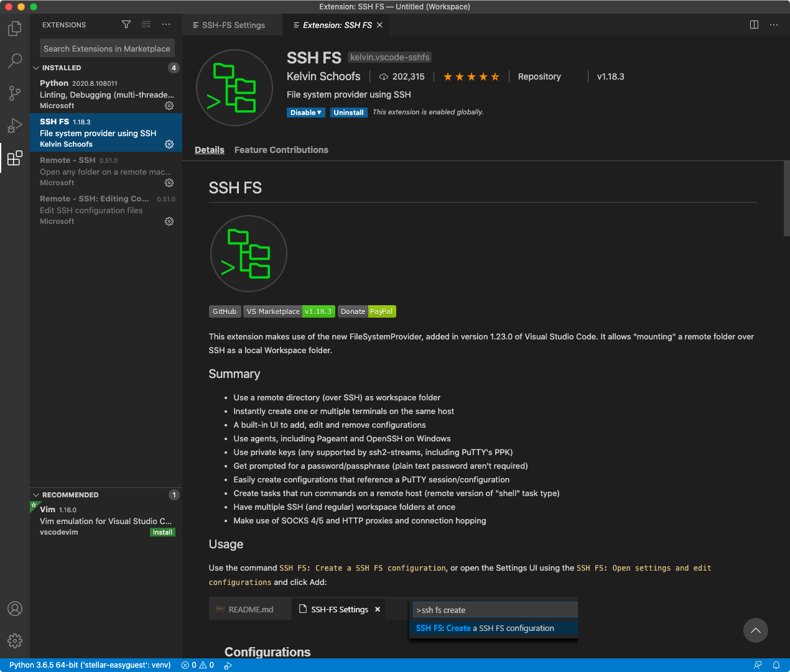
Task: Open the Disable dropdown for SSH FS
Action: (305, 113)
